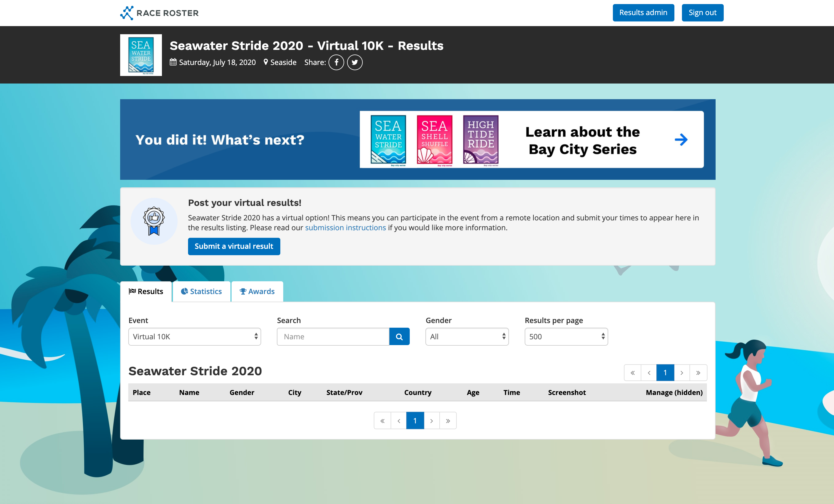Switch to the Awards tab
The image size is (834, 504).
point(257,291)
